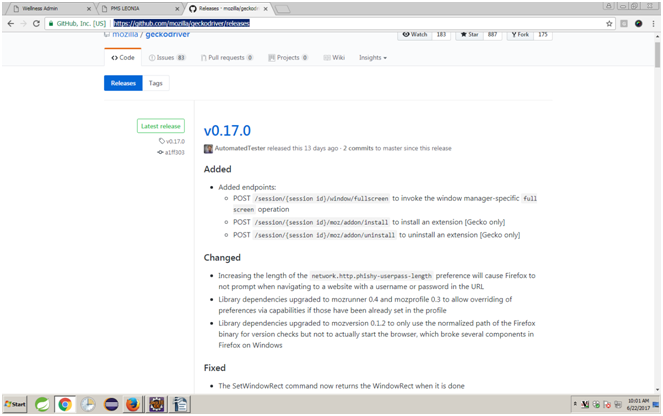Image resolution: width=663 pixels, height=416 pixels.
Task: Click the window/fullscreen endpoint code text
Action: (321, 199)
